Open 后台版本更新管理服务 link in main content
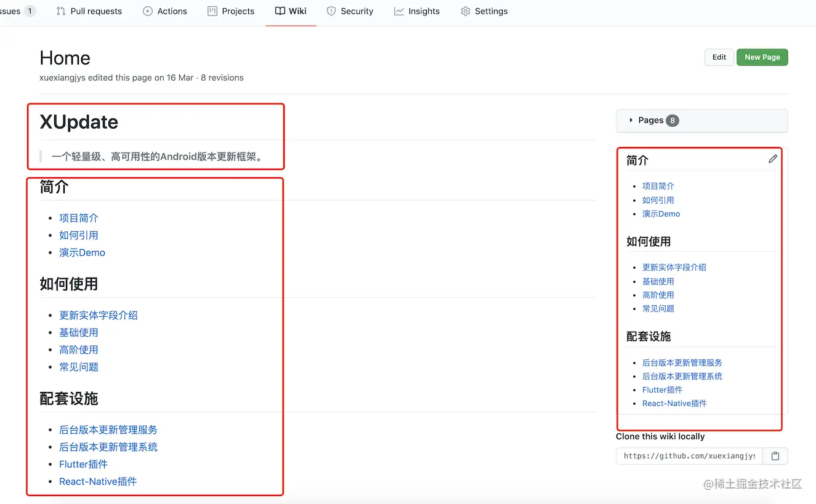Screen dimensions: 816x504 (x=108, y=430)
